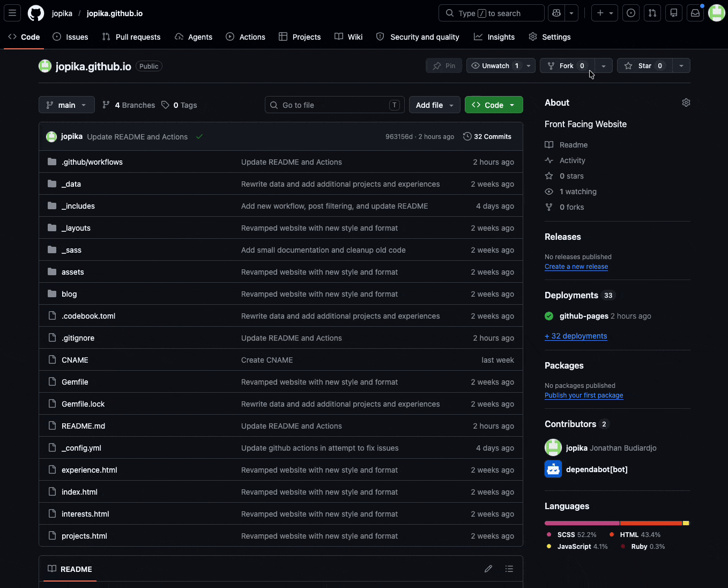Click the jopika owner breadcrumb

click(62, 13)
